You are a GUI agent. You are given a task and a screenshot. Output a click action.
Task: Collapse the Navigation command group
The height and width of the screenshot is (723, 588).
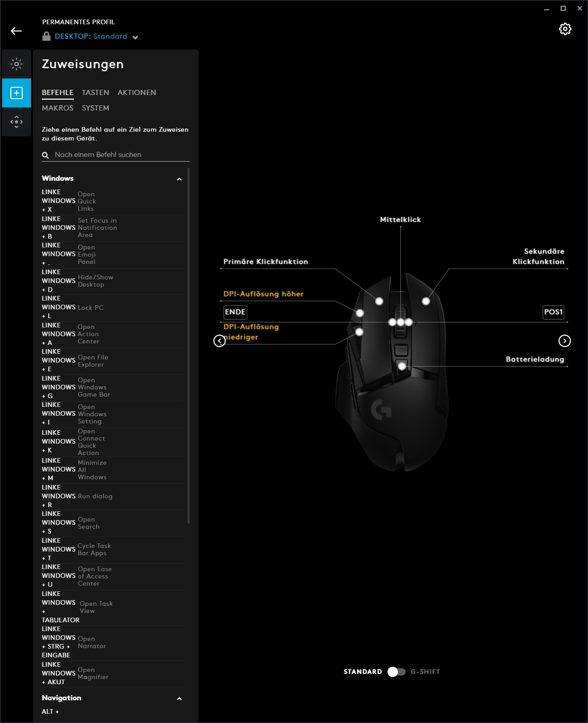click(x=179, y=699)
